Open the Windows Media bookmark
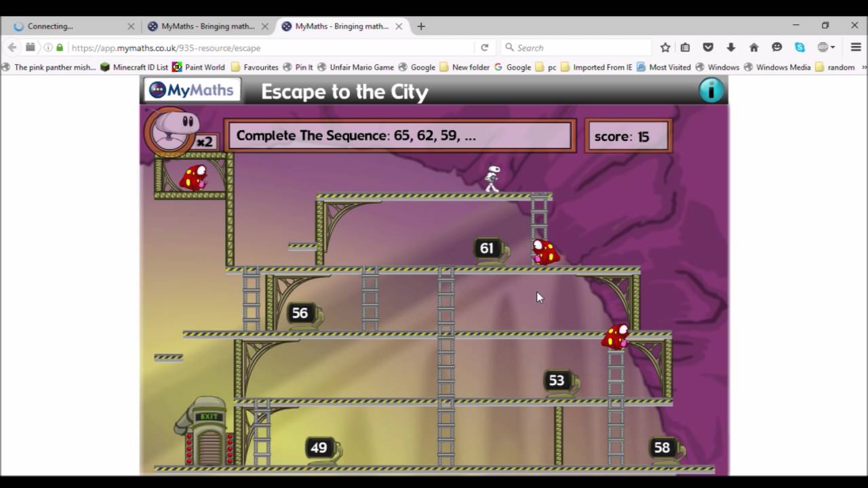Viewport: 868px width, 488px height. coord(777,67)
